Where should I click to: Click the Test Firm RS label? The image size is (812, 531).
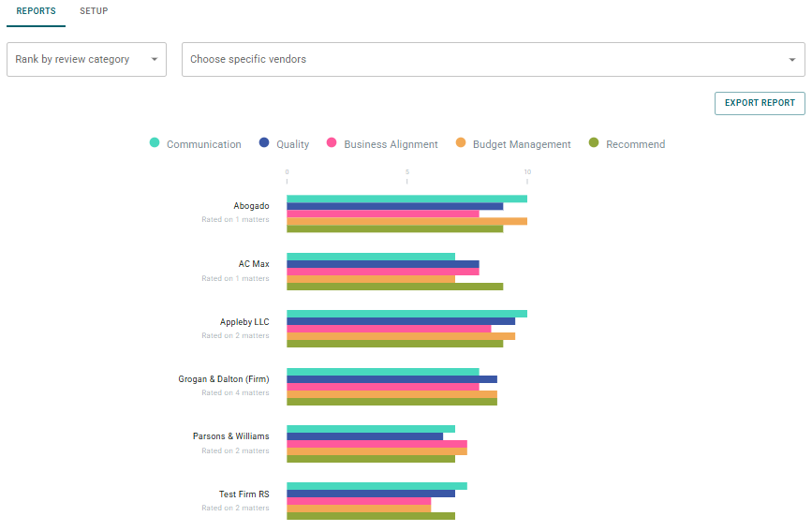[x=244, y=494]
